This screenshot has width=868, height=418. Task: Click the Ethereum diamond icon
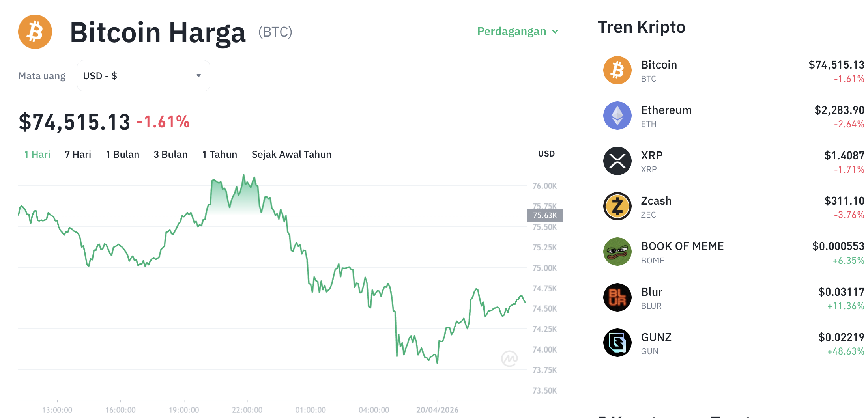617,116
